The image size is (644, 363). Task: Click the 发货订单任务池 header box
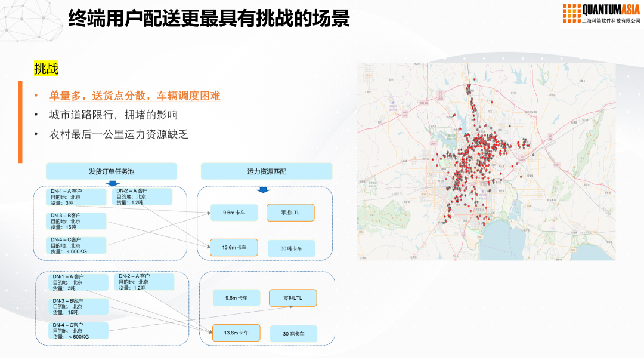coord(112,171)
